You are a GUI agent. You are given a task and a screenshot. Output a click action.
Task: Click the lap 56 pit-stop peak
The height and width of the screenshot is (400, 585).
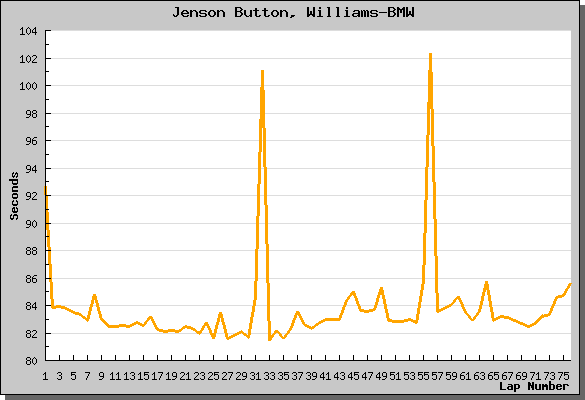(x=431, y=55)
